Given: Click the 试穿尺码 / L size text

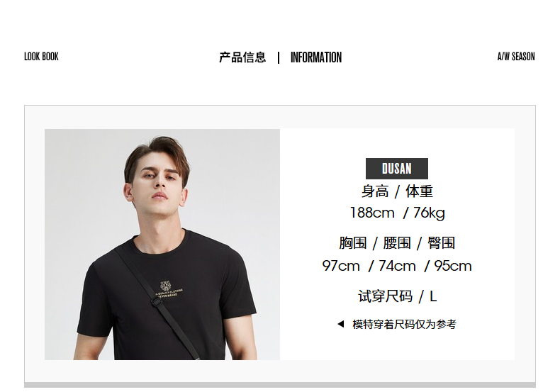Looking at the screenshot, I should [x=397, y=296].
